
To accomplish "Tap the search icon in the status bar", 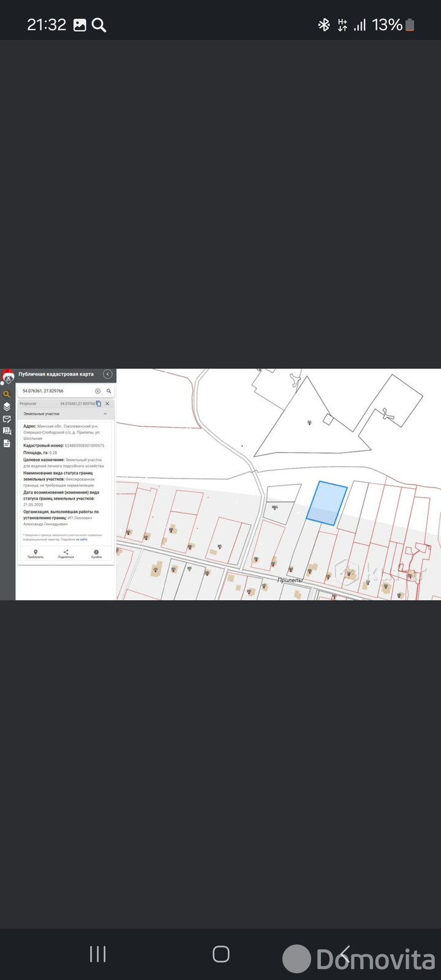I will 99,25.
